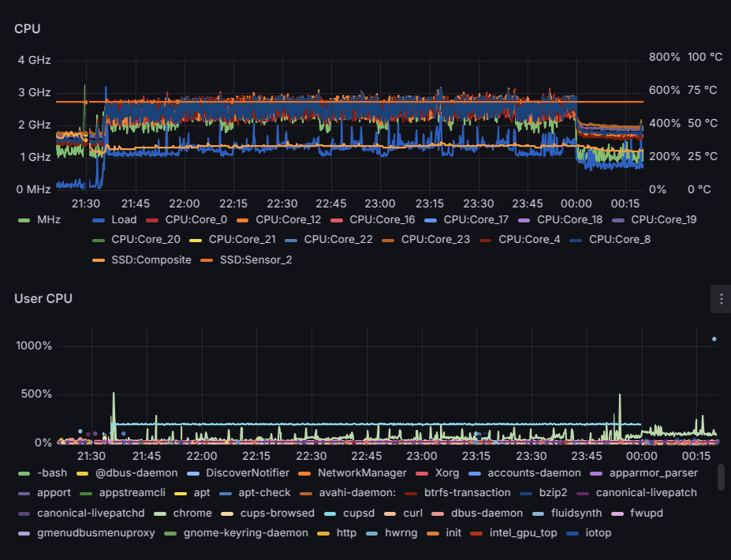Screen dimensions: 731x560
Task: Isolate the SSD:Sensor_2 legend entry
Action: tap(255, 259)
